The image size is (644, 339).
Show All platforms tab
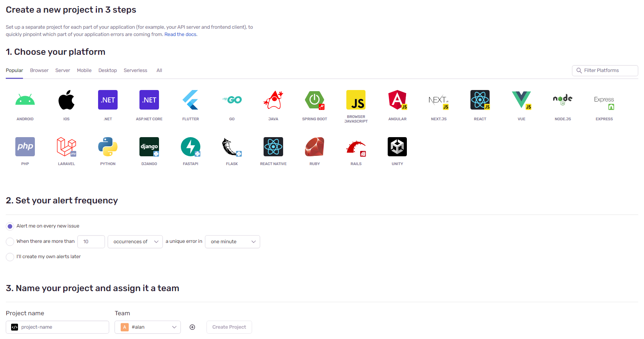(x=159, y=70)
